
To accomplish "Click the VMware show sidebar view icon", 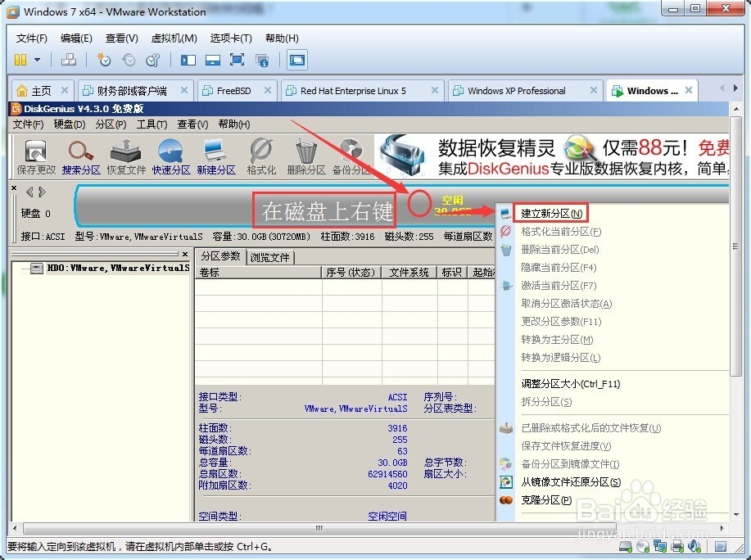I will click(x=188, y=60).
